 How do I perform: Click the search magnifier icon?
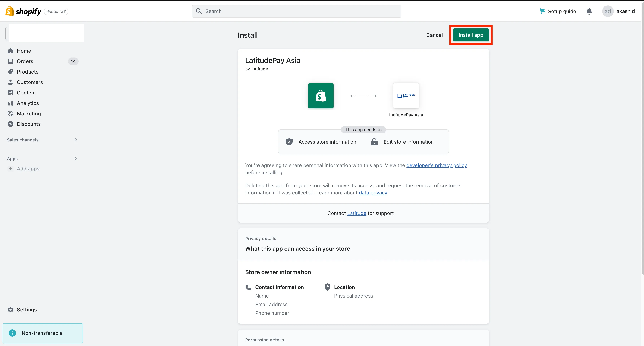point(199,11)
